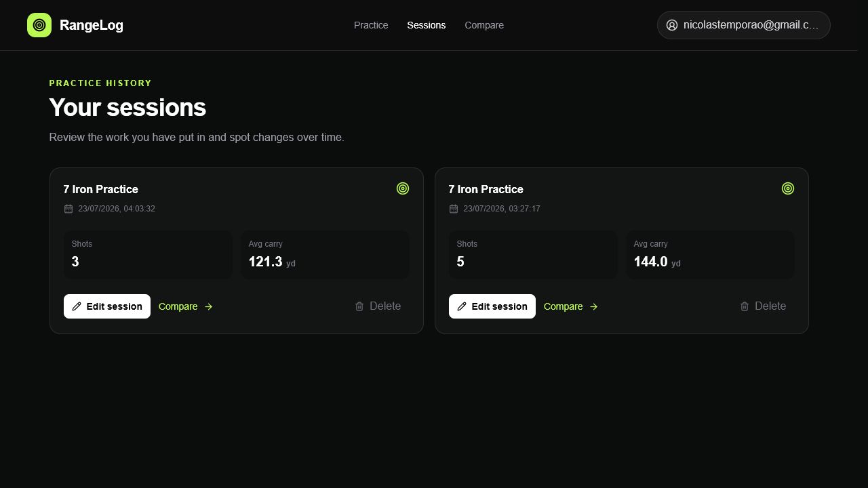Click trash icon on the 5-shot session
The height and width of the screenshot is (488, 868).
tap(745, 306)
